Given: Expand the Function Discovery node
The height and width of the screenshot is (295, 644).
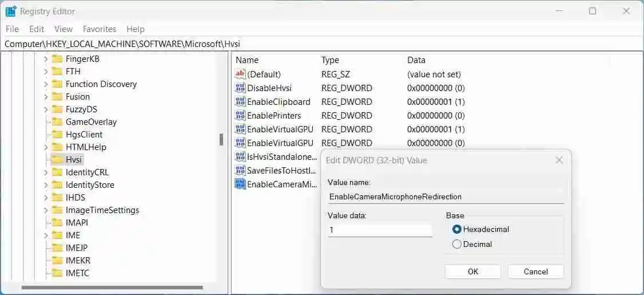Looking at the screenshot, I should [46, 84].
